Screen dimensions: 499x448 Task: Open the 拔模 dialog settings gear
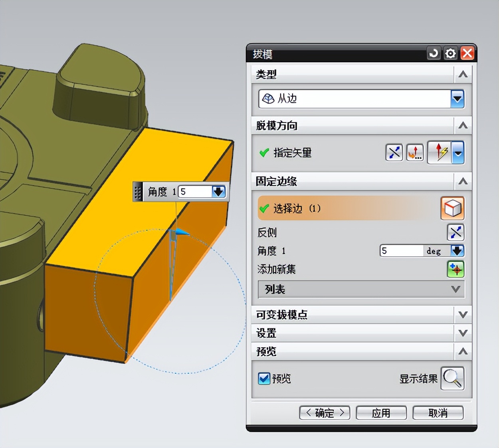[450, 53]
